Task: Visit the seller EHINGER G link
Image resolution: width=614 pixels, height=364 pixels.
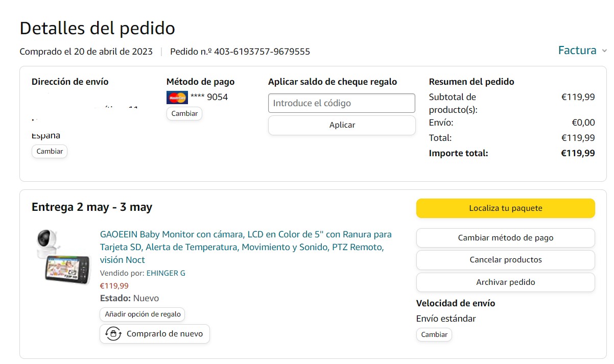Action: tap(166, 273)
